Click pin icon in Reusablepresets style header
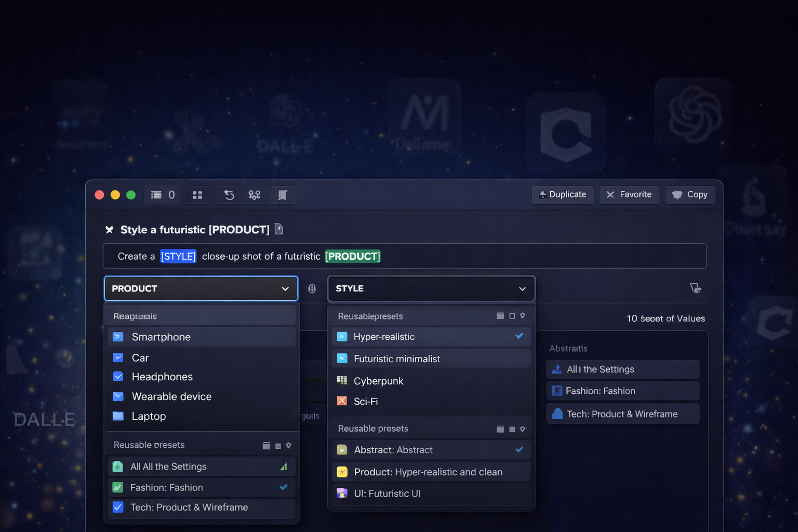 click(x=523, y=316)
